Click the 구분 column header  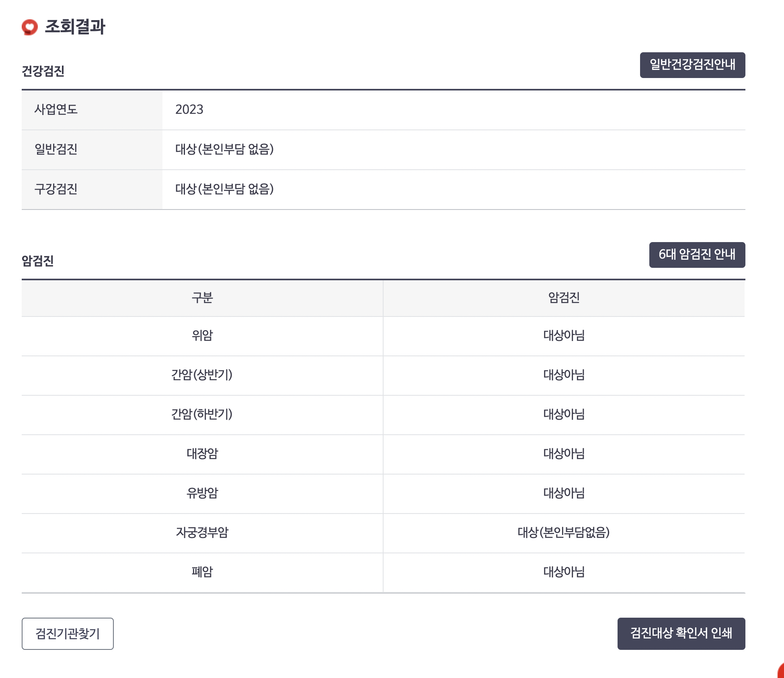(202, 298)
